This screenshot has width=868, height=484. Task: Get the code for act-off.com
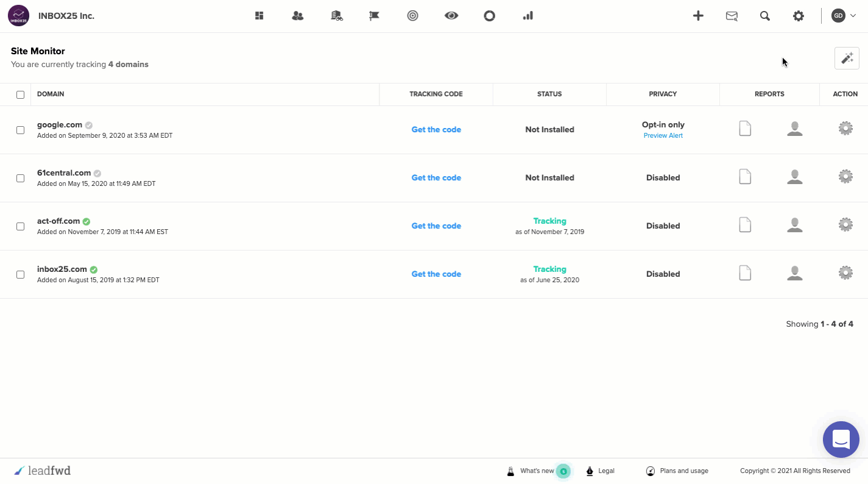tap(436, 226)
